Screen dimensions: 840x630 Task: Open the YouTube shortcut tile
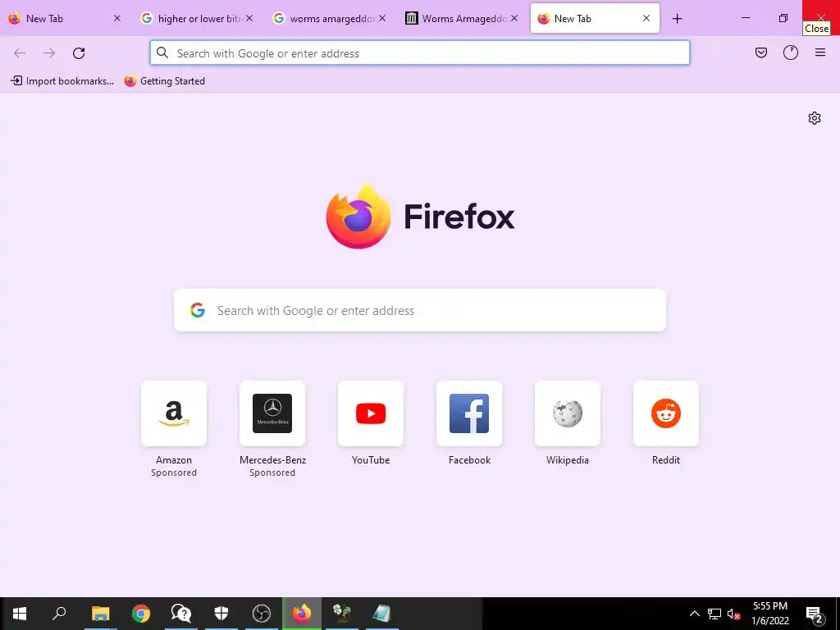tap(371, 413)
